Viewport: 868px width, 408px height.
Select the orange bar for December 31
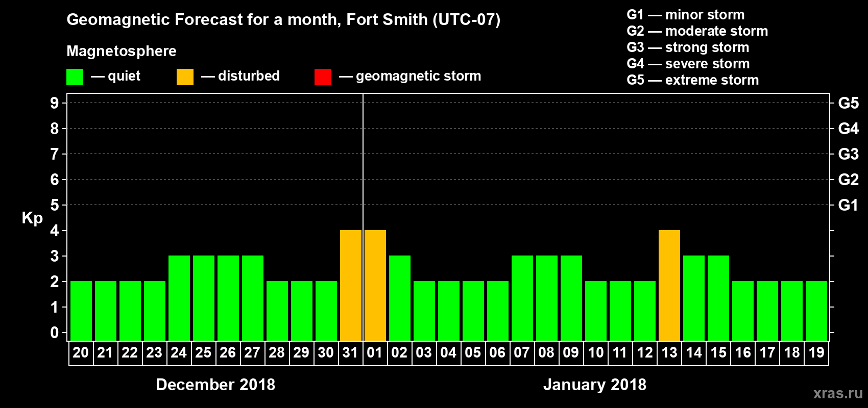point(351,286)
